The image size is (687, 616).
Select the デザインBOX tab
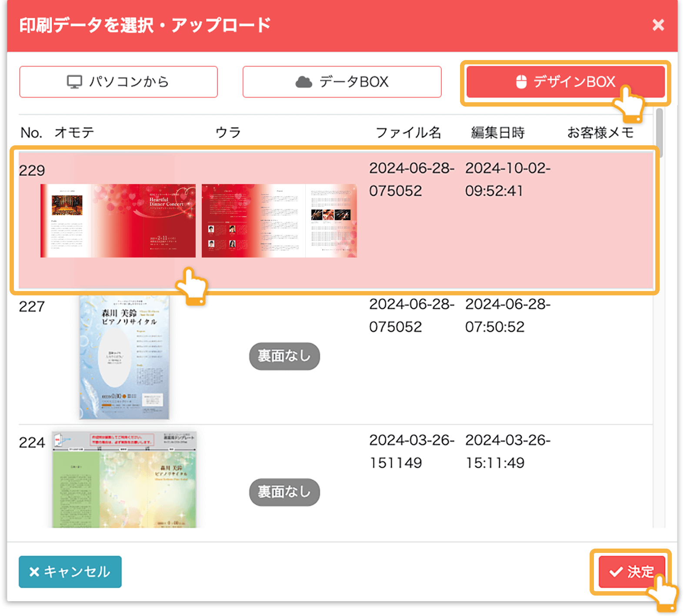565,82
